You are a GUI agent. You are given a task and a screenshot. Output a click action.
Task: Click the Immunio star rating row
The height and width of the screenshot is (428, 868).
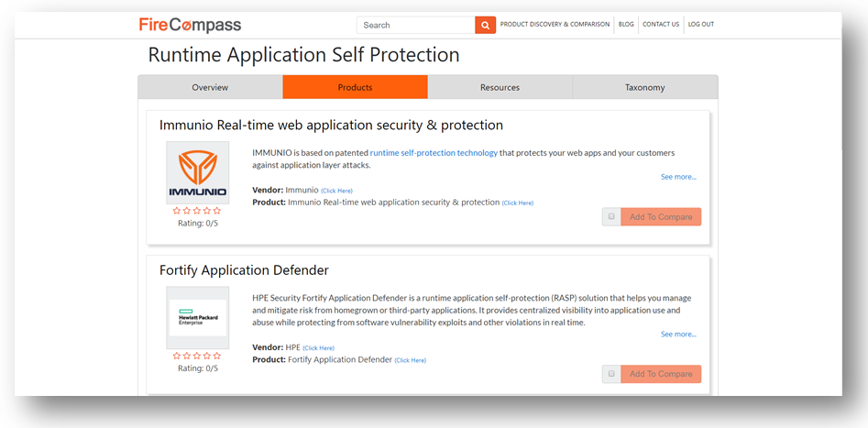pyautogui.click(x=197, y=211)
